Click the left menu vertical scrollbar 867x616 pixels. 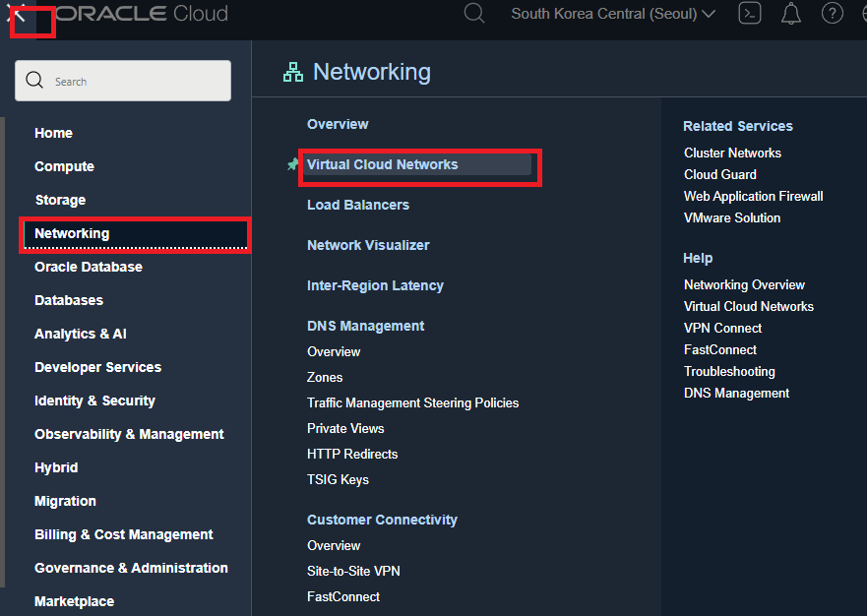[2, 351]
